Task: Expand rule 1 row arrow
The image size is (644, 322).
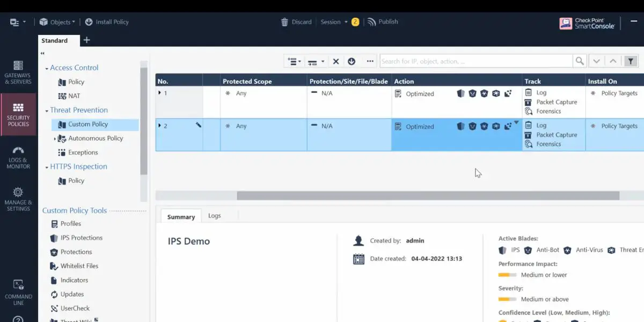Action: 159,93
